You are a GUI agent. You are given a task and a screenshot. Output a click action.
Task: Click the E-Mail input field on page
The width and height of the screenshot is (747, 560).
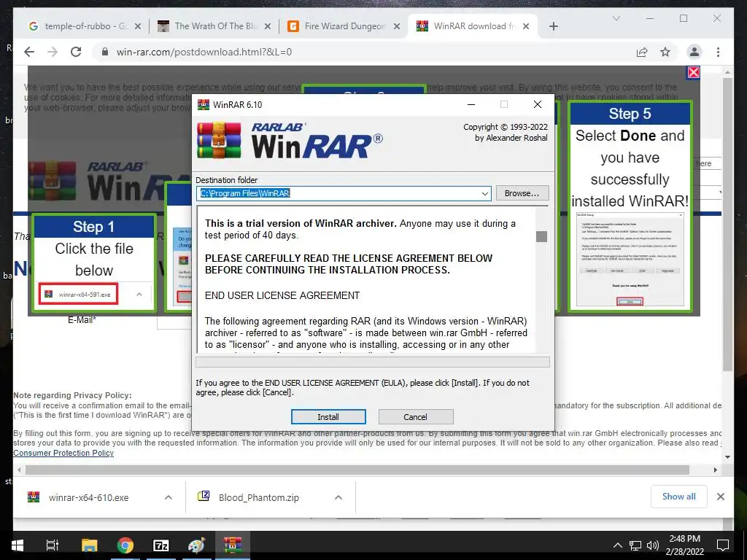174,322
